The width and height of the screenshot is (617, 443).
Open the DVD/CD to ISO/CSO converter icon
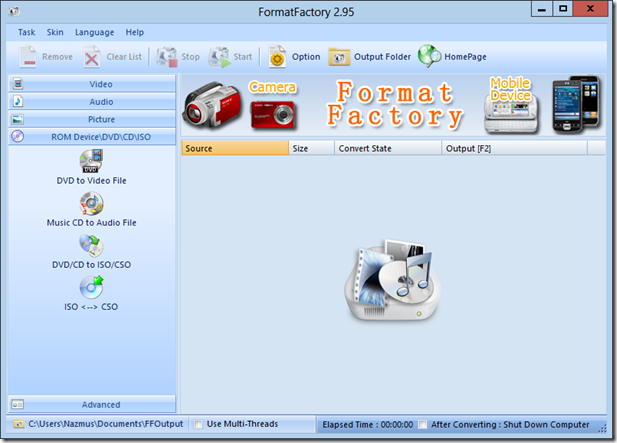[x=91, y=246]
